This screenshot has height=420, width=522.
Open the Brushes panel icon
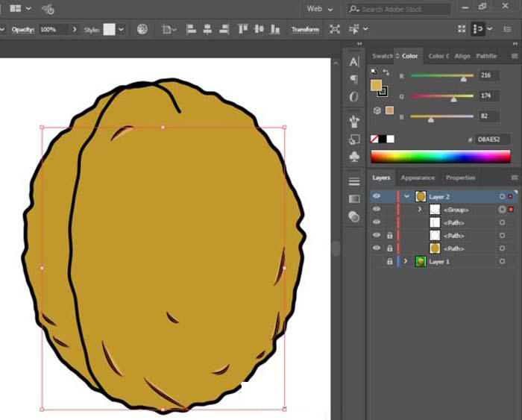pyautogui.click(x=354, y=122)
